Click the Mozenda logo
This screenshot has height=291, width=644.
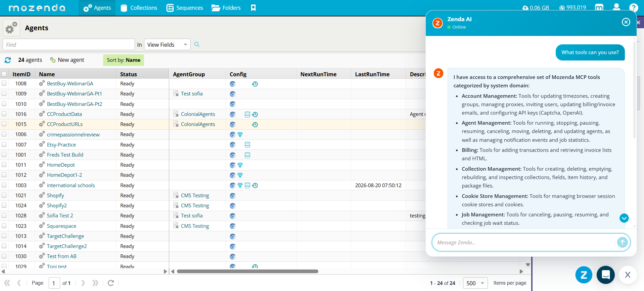pyautogui.click(x=37, y=8)
